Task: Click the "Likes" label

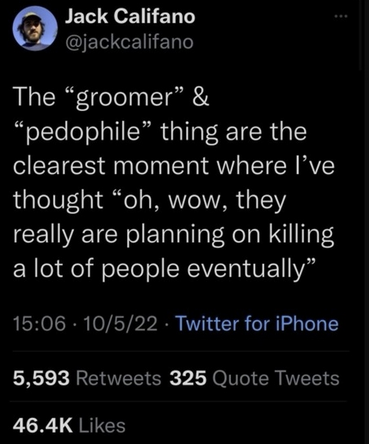Action: tap(102, 426)
